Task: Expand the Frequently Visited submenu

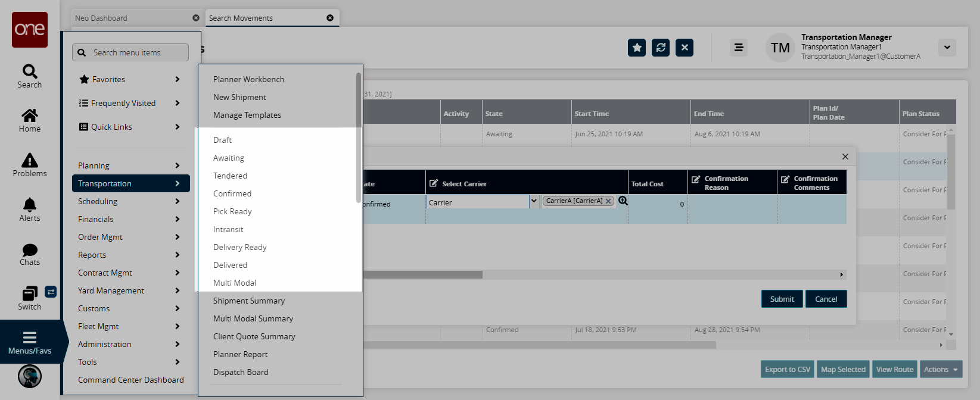Action: (x=178, y=103)
